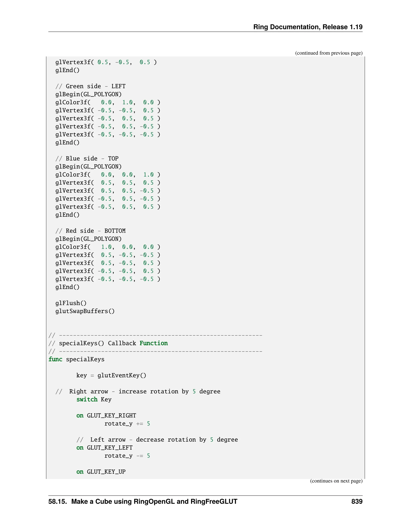
Task: Click the page number 839
Action: point(357,501)
